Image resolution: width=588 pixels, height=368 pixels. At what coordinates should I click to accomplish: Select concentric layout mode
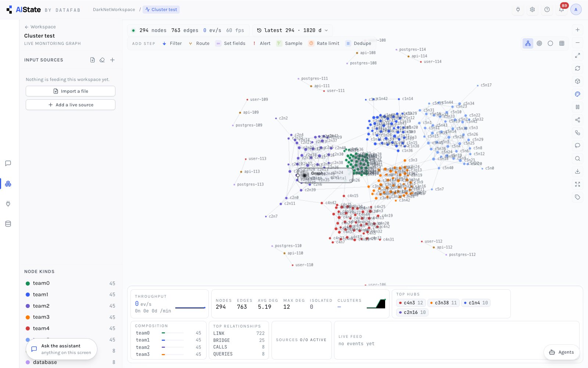(539, 43)
